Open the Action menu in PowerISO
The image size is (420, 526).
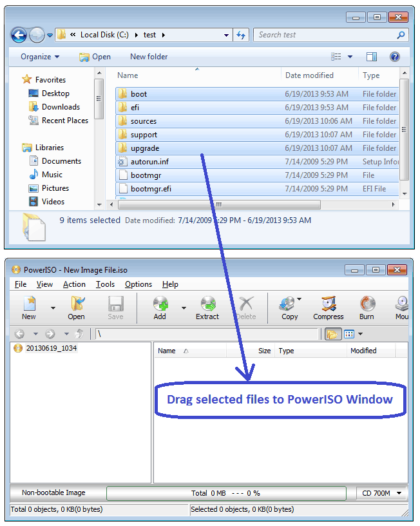[74, 284]
